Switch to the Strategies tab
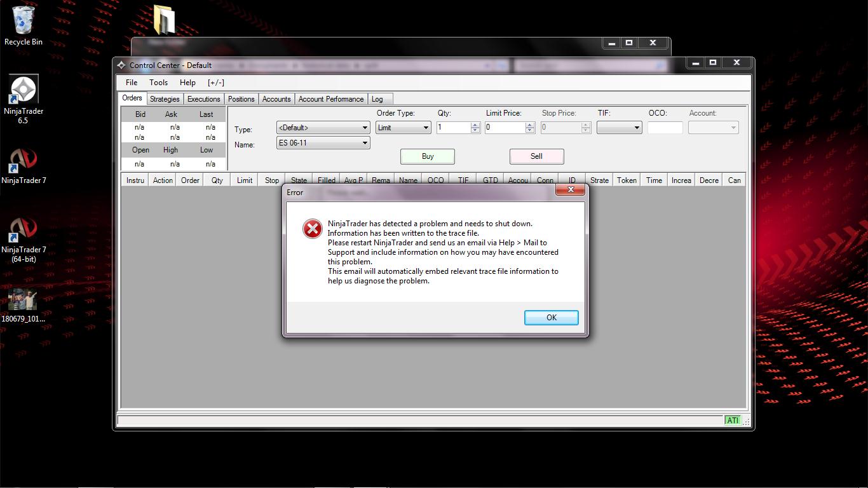The image size is (868, 488). point(165,99)
